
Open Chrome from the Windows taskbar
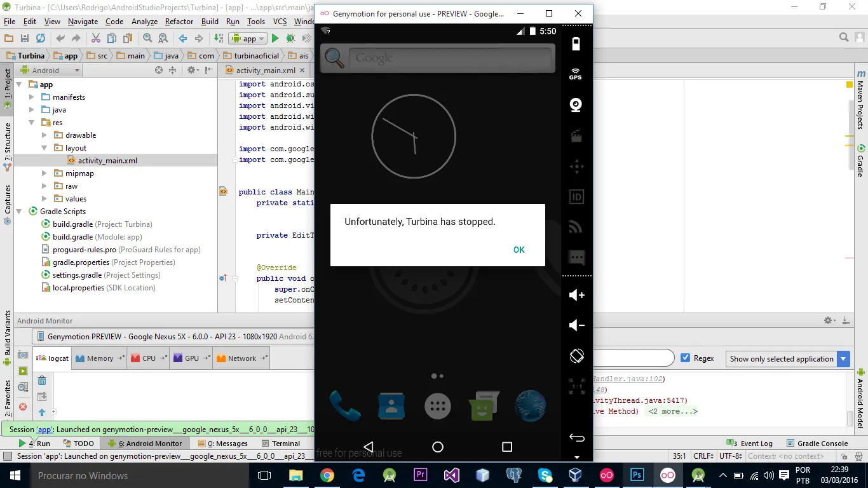point(327,475)
